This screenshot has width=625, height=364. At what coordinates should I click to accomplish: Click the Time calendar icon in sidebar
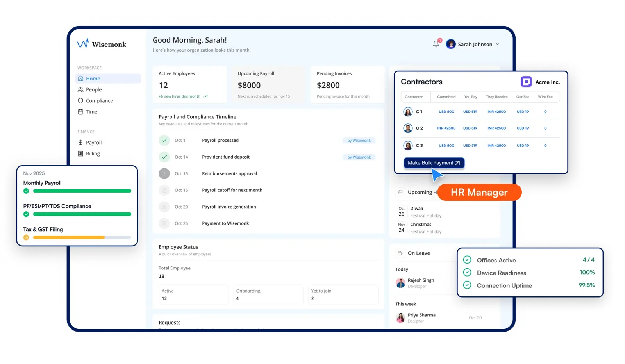tap(80, 112)
